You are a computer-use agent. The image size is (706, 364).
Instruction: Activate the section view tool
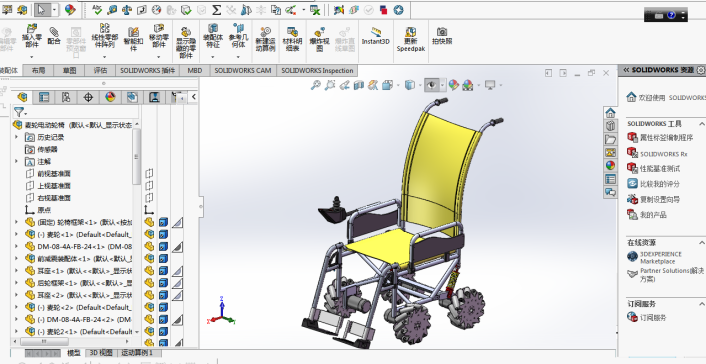coord(359,85)
